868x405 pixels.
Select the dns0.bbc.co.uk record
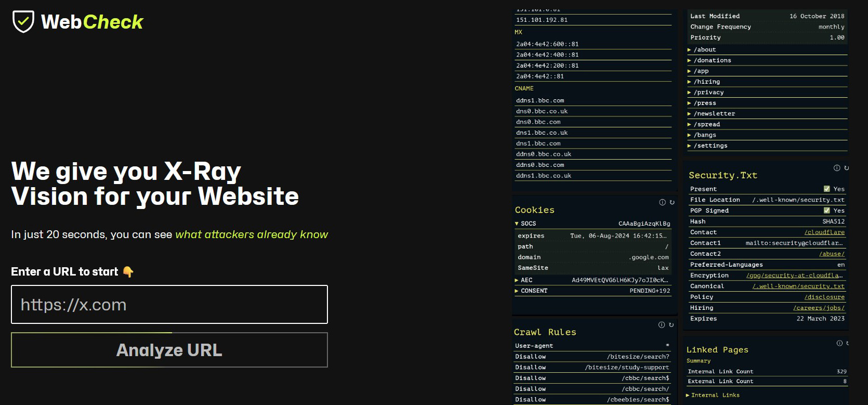[x=593, y=111]
